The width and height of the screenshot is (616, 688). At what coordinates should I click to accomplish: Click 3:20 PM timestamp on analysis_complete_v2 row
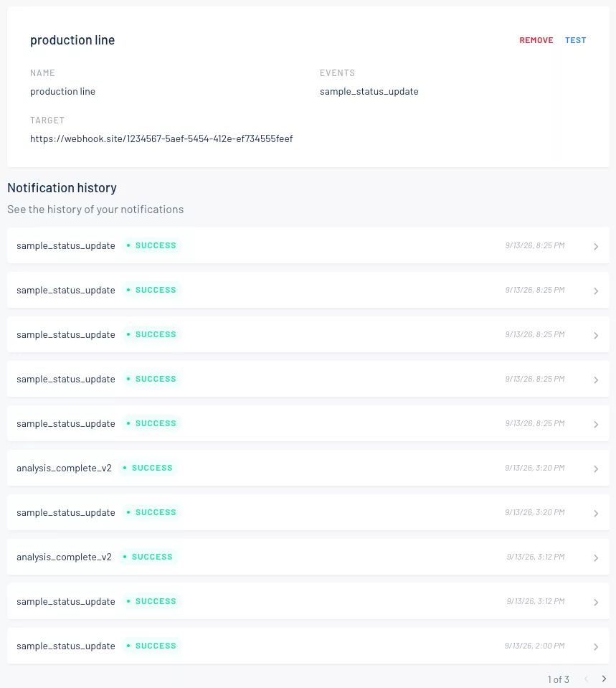coord(534,468)
